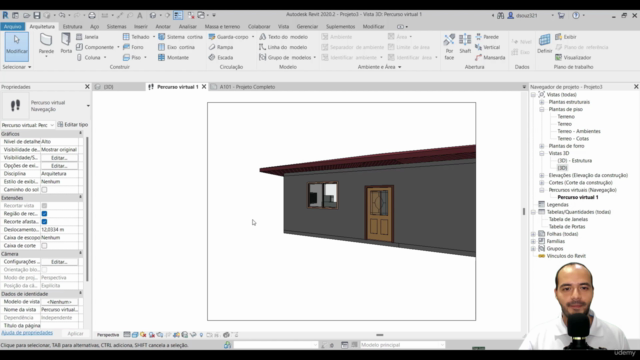Click the Guarda-corpo railing tool
The image size is (640, 360).
click(x=229, y=37)
